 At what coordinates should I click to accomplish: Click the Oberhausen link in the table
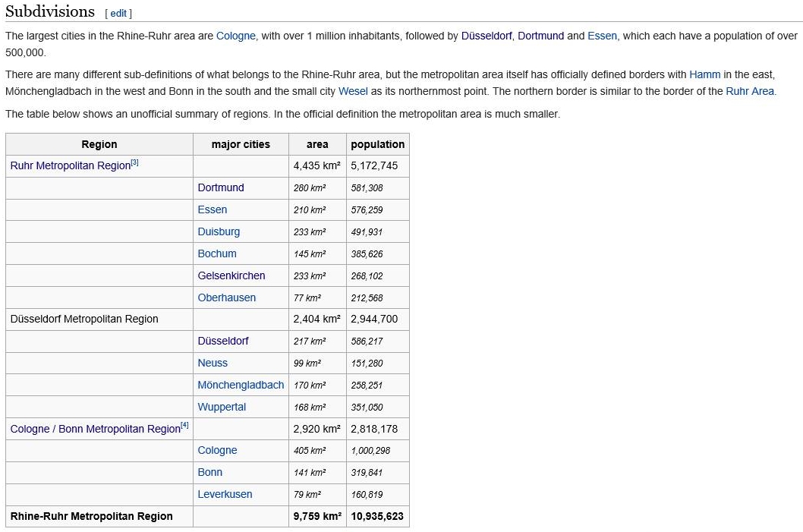pos(227,297)
